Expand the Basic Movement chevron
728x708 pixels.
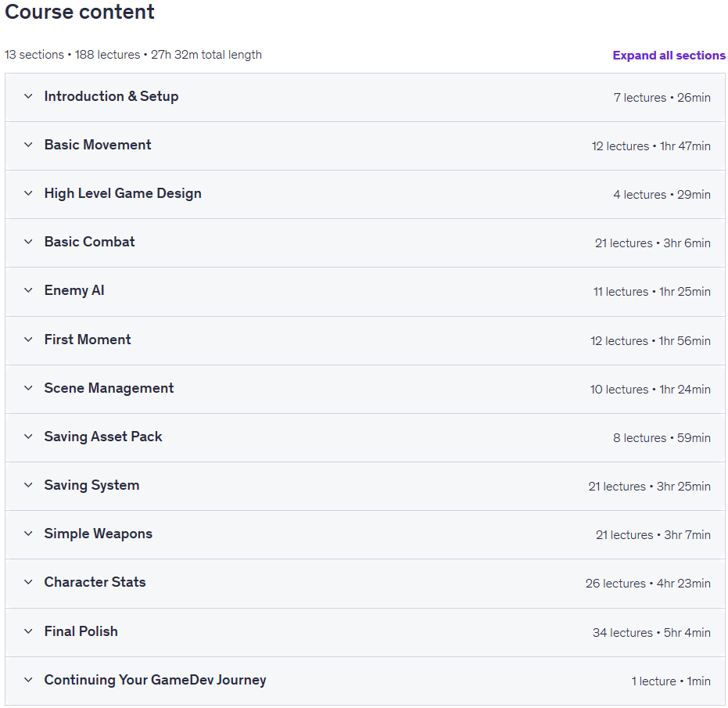(28, 145)
